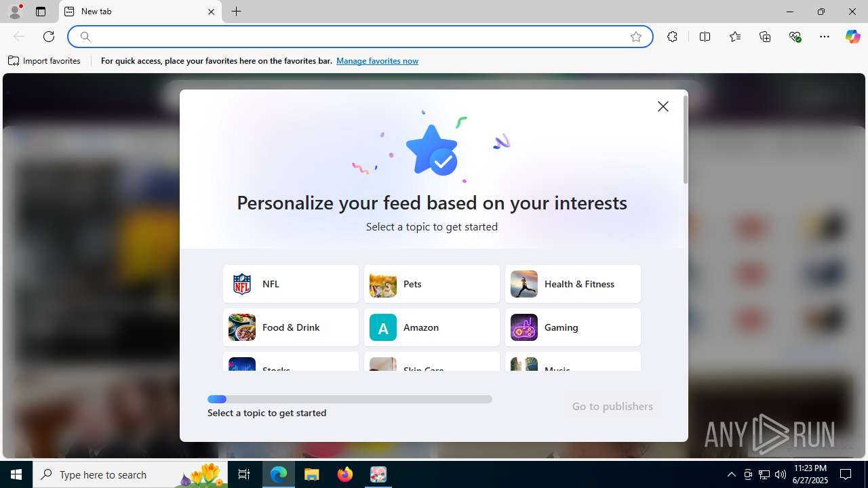Open the Extensions puzzle icon

point(672,37)
